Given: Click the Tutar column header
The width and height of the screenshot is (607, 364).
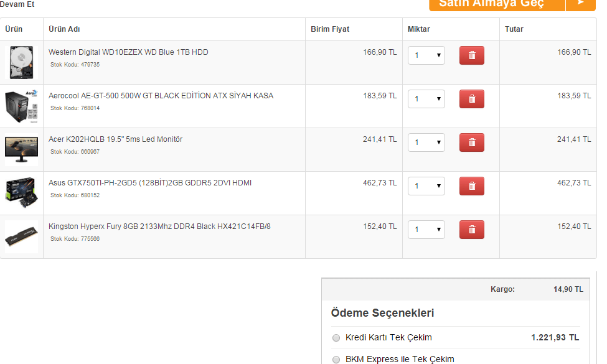Looking at the screenshot, I should [x=514, y=29].
